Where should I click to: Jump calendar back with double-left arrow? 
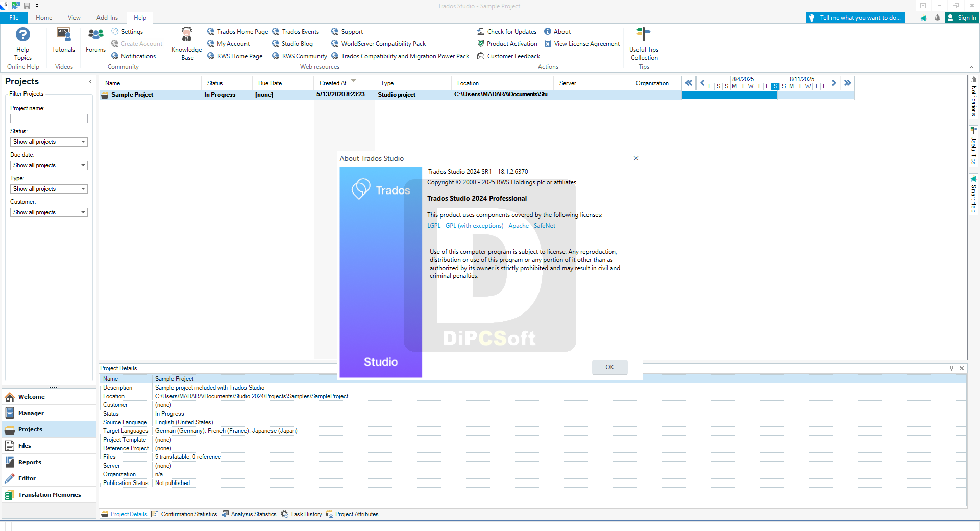click(x=689, y=83)
